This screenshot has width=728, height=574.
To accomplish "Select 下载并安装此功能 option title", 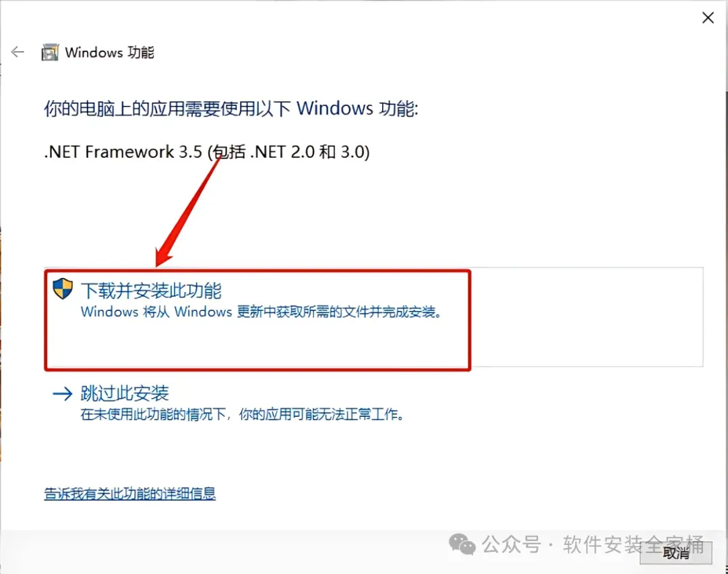I will click(152, 291).
